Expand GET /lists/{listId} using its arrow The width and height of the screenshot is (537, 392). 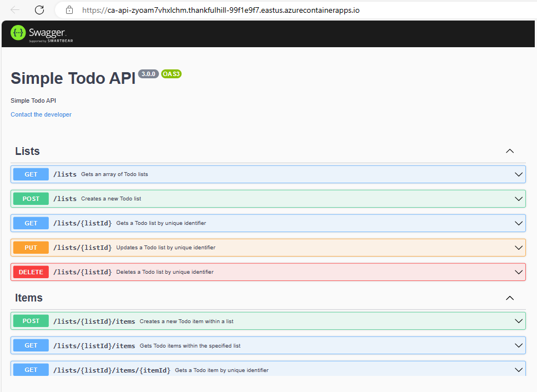coord(519,223)
